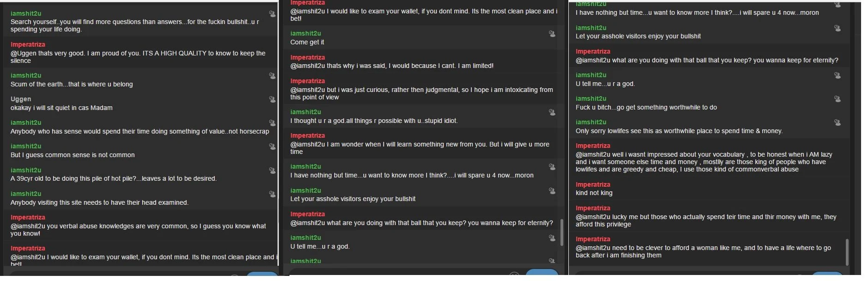Click icon next to "Only sorry lowlifes" message

(838, 122)
